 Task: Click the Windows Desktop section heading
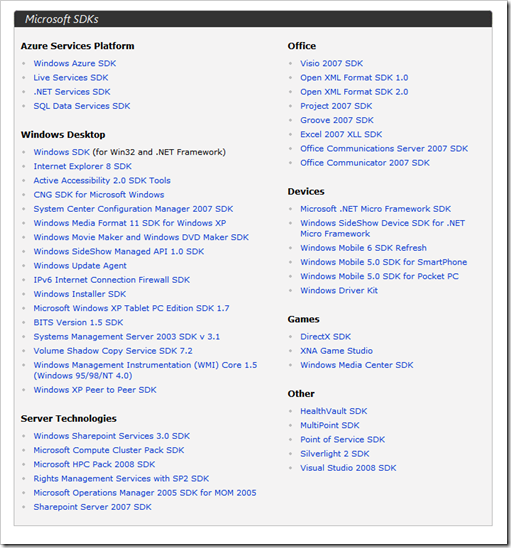pyautogui.click(x=63, y=135)
